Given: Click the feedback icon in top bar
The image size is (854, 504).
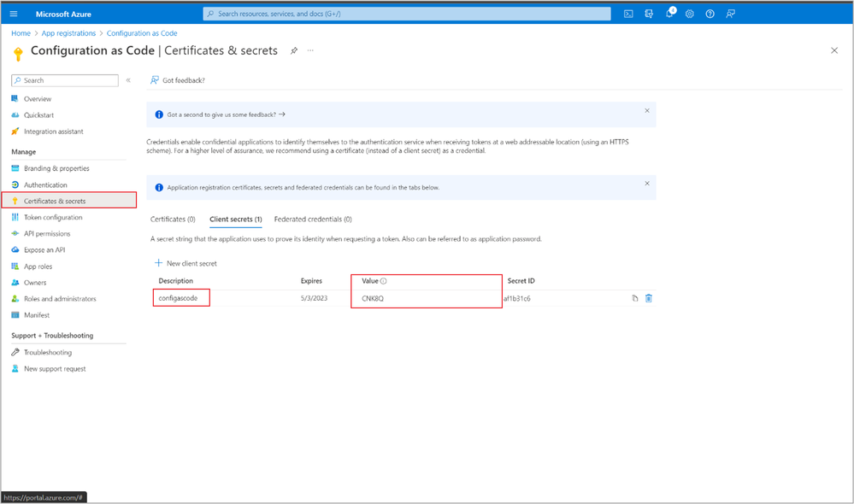Looking at the screenshot, I should pos(730,14).
